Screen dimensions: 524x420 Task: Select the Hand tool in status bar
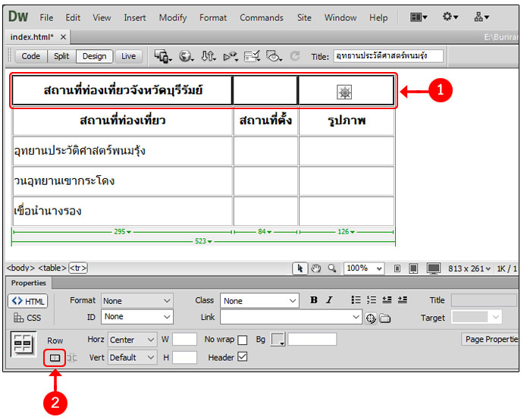[315, 268]
